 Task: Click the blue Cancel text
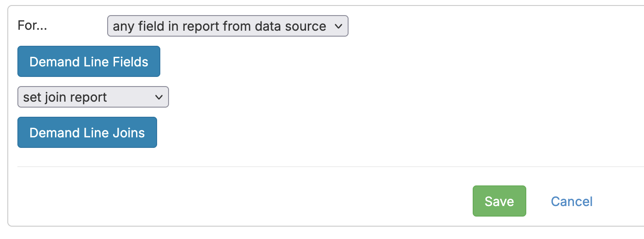coord(572,201)
